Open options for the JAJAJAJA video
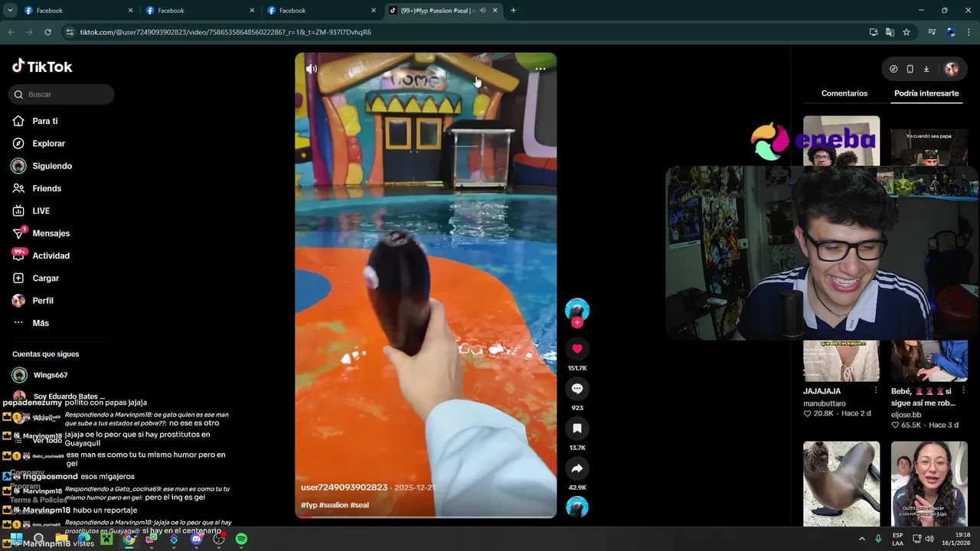The width and height of the screenshot is (980, 551). [876, 391]
